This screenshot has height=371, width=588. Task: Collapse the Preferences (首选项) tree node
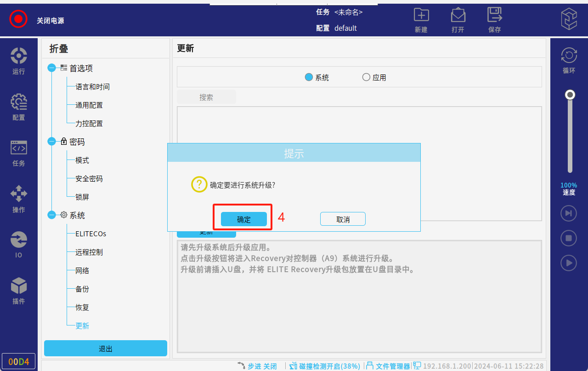click(x=51, y=68)
